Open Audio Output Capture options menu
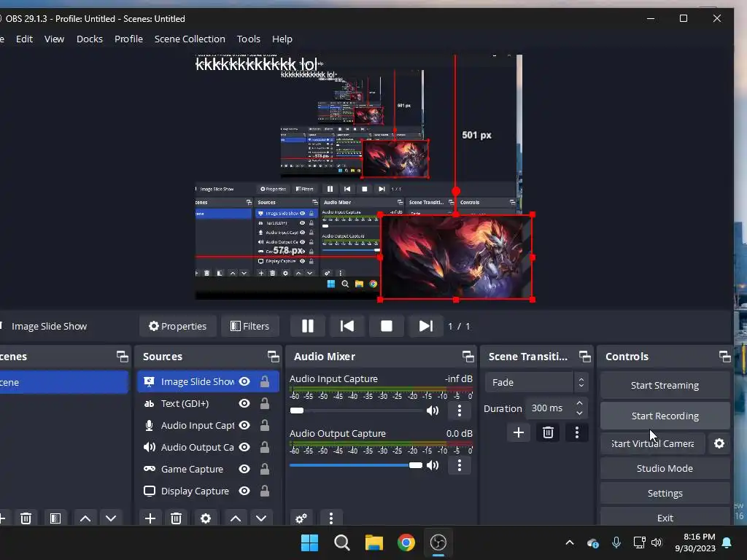The width and height of the screenshot is (747, 560). click(460, 465)
